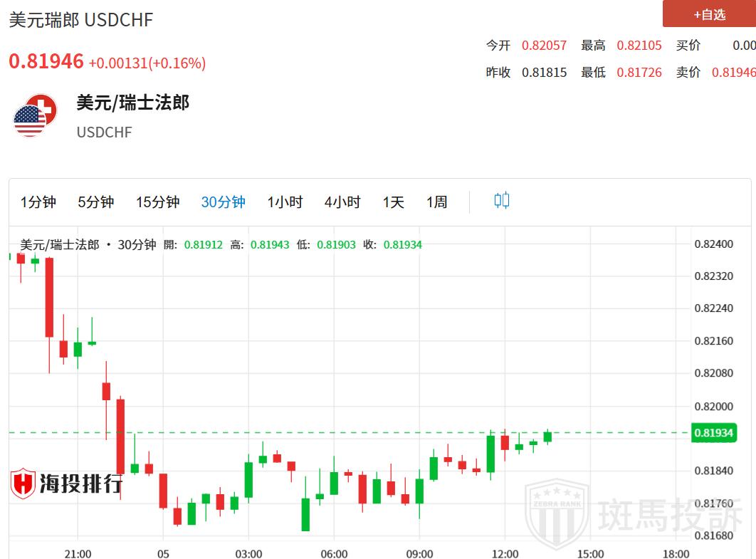Select the 1分钟 timeframe tab
Image resolution: width=756 pixels, height=559 pixels.
(x=38, y=202)
